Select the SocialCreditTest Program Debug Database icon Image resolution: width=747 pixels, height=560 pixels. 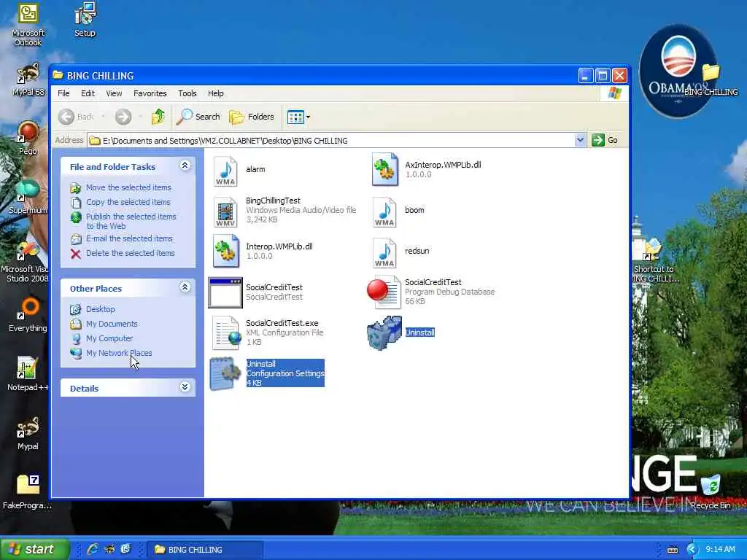point(384,292)
